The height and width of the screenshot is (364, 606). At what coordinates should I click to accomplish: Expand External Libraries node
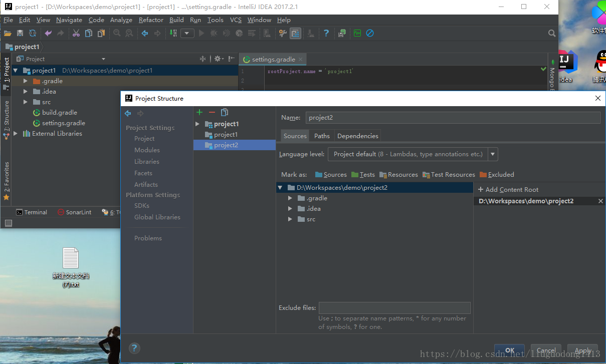(x=16, y=134)
